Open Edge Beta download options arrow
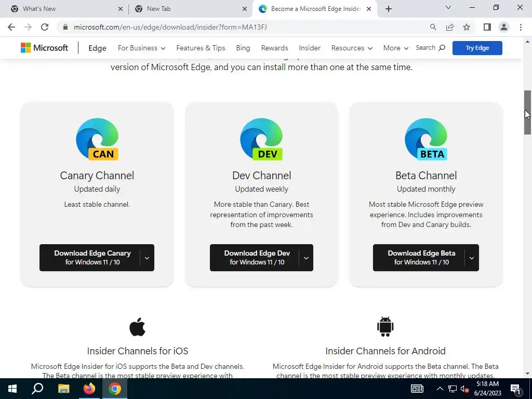This screenshot has width=532, height=399. (x=472, y=258)
